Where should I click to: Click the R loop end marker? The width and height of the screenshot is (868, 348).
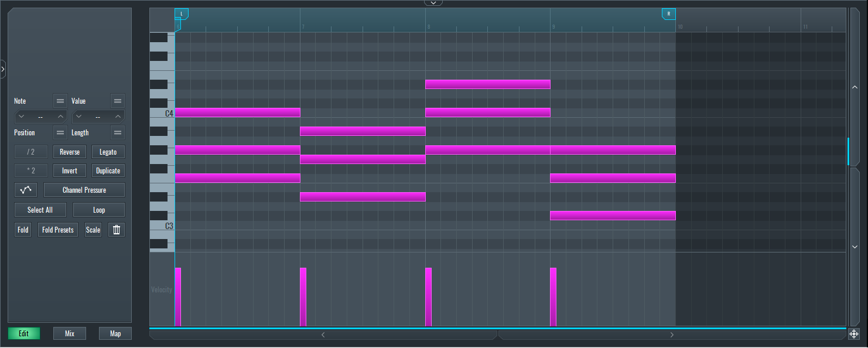click(669, 13)
